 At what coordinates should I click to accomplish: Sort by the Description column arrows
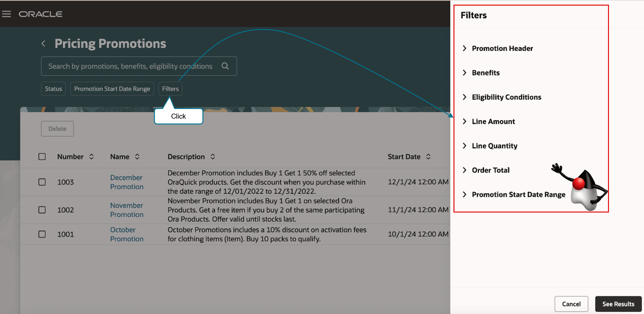[x=213, y=157]
